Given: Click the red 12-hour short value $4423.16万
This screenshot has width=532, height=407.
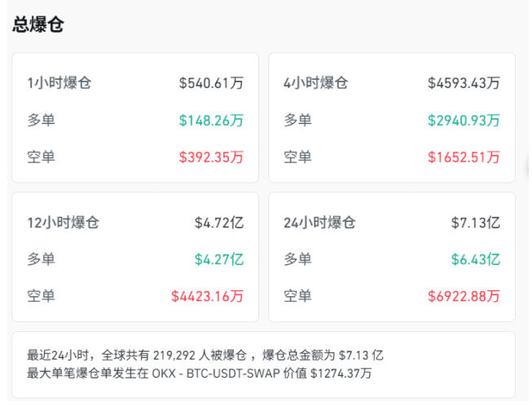Looking at the screenshot, I should [x=207, y=296].
